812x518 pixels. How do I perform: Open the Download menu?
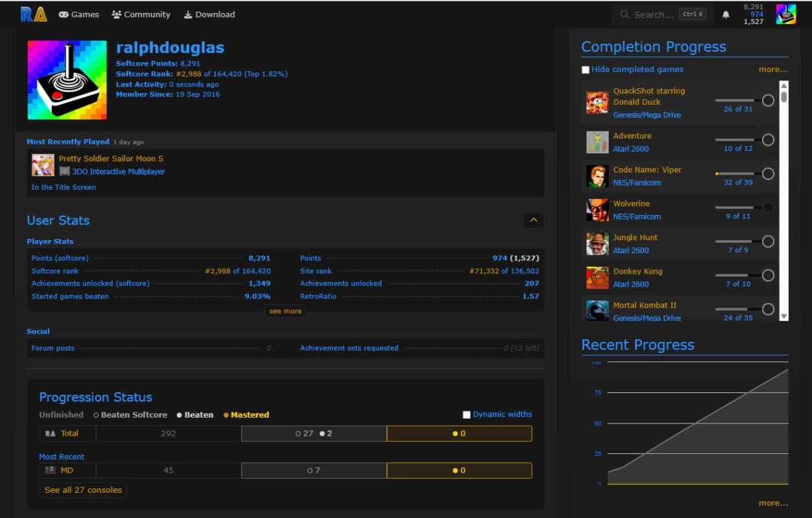209,14
